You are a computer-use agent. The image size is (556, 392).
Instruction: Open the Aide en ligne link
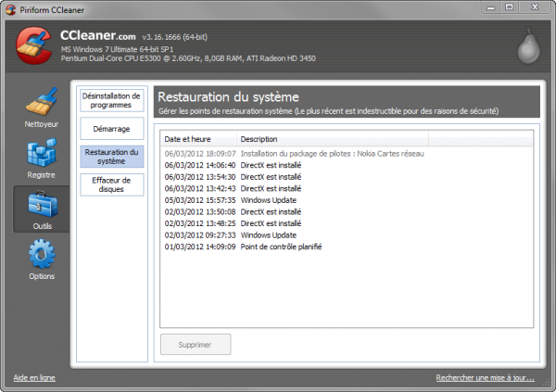click(x=34, y=378)
